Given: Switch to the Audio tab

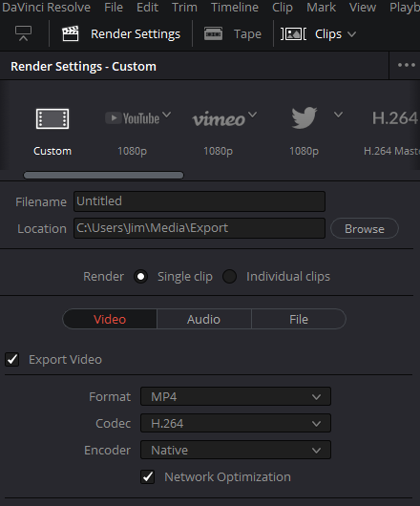Looking at the screenshot, I should (204, 319).
